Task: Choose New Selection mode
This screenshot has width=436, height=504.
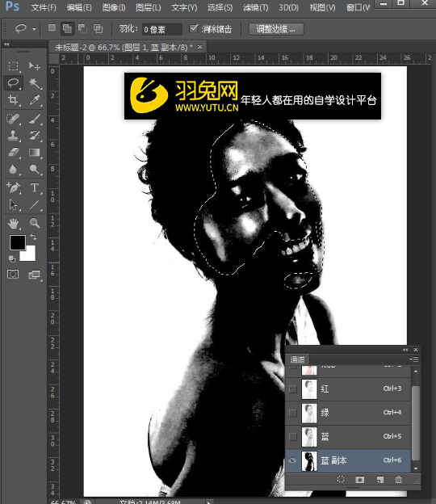Action: coord(52,28)
